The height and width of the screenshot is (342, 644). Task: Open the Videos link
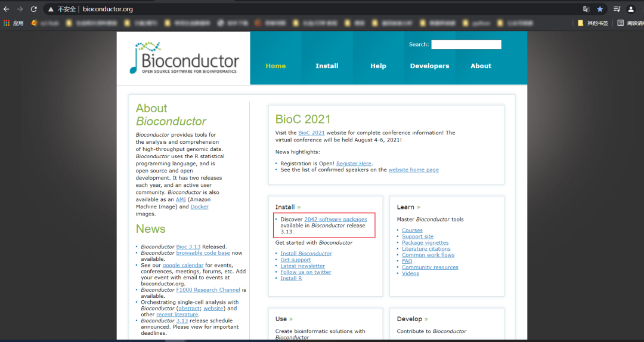[x=410, y=273]
